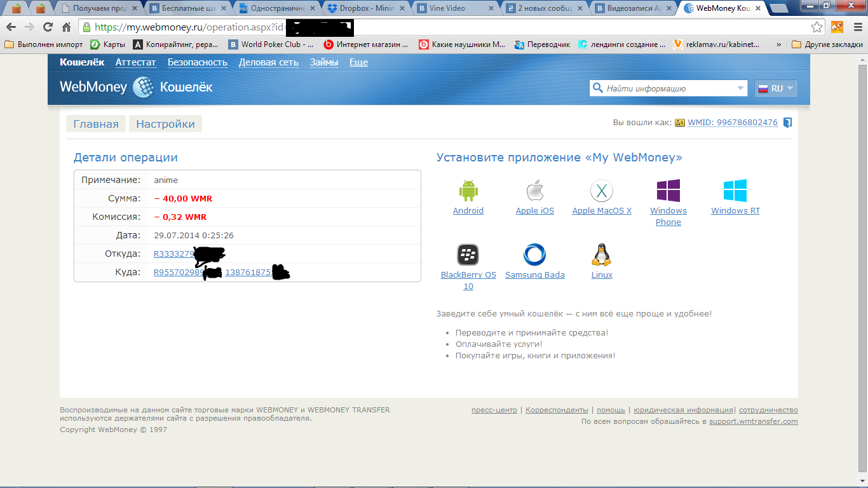Expand the Еще menu in site header

pos(358,62)
